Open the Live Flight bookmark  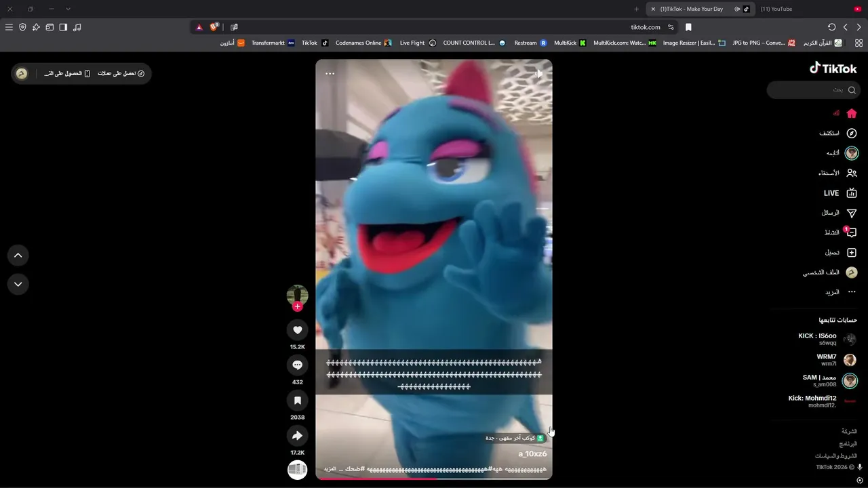tap(418, 43)
